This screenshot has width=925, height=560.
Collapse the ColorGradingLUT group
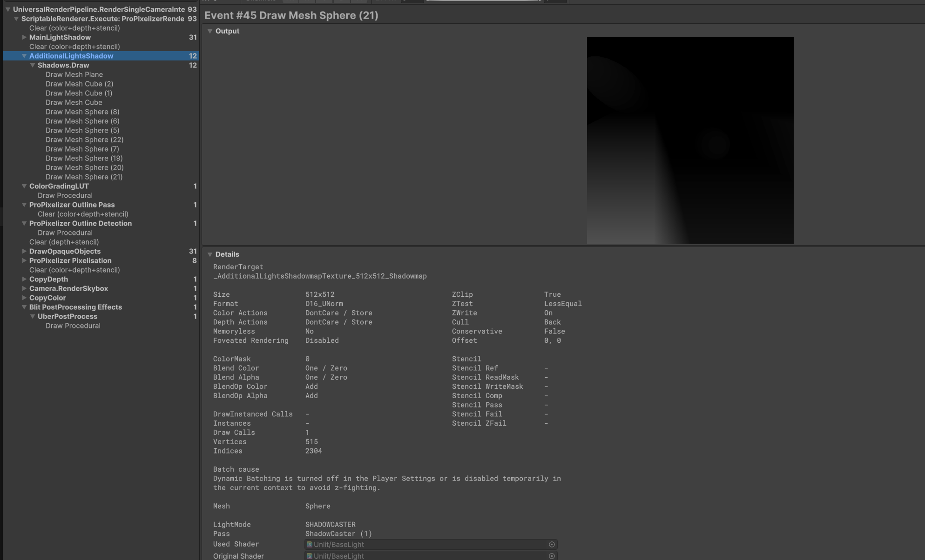(24, 186)
